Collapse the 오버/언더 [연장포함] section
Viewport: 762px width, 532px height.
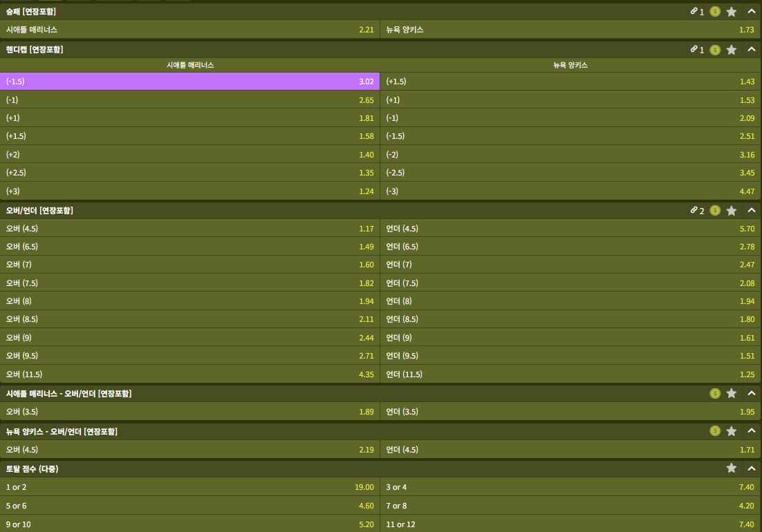point(752,210)
